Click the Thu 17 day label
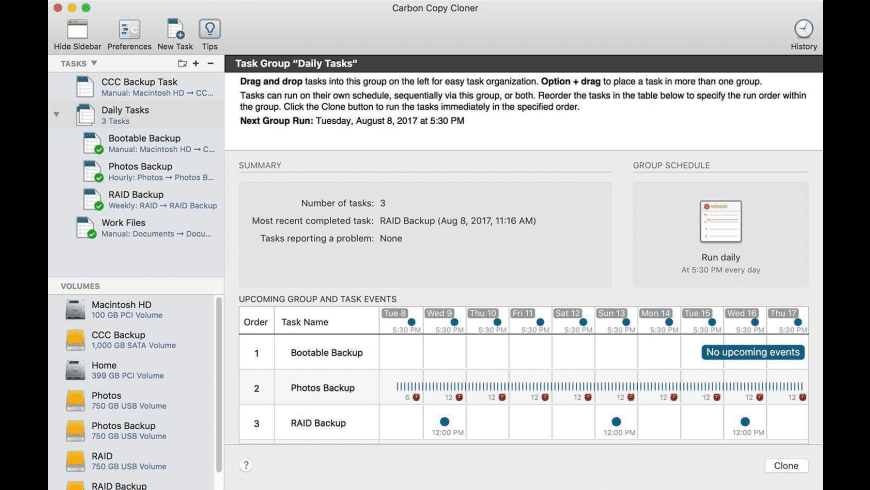The image size is (870, 490). click(x=783, y=313)
